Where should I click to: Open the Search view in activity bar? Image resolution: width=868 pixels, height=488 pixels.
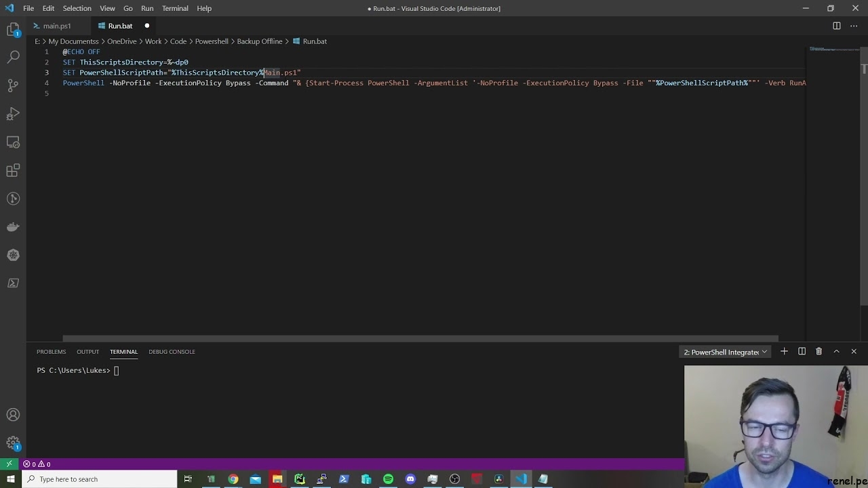[x=13, y=57]
